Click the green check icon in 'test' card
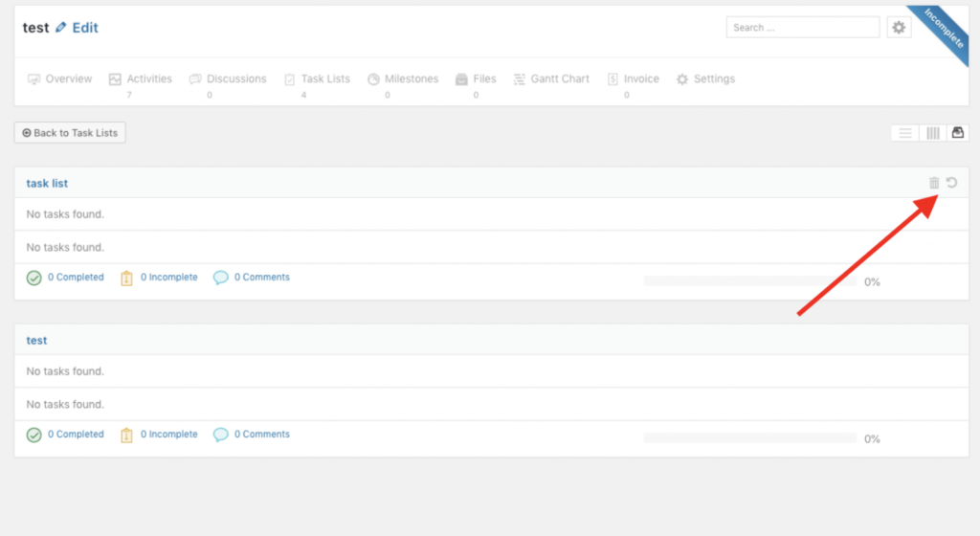 [x=34, y=435]
